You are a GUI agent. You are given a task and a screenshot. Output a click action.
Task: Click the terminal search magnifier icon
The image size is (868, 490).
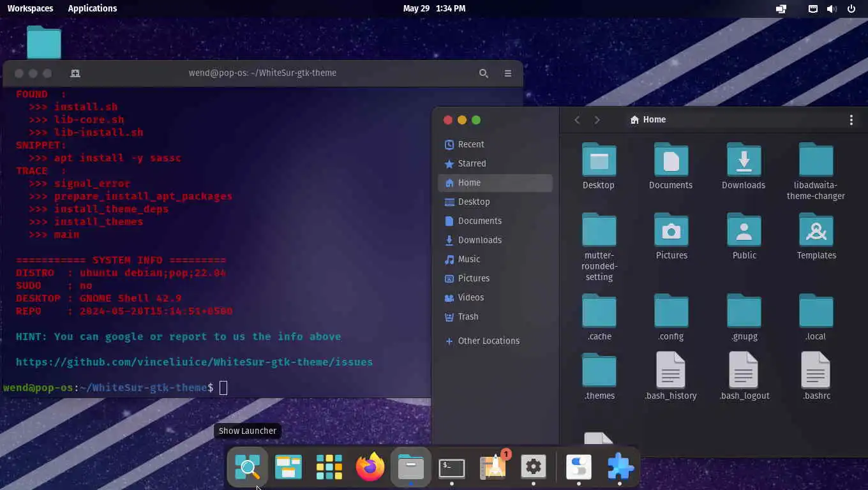[484, 73]
